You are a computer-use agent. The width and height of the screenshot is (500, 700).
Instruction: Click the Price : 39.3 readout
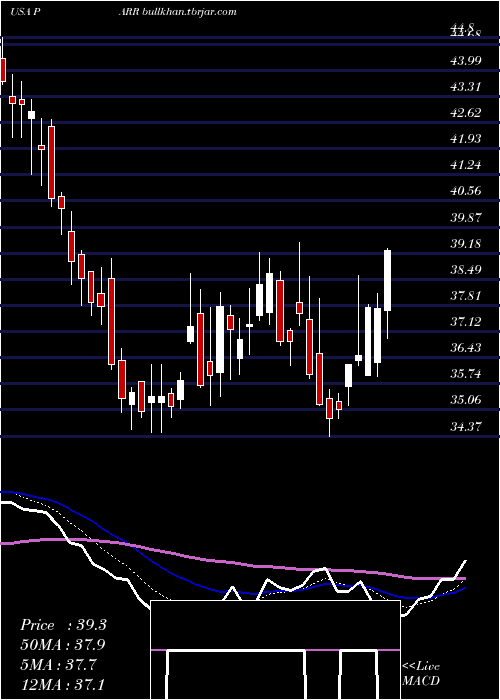coord(63,625)
